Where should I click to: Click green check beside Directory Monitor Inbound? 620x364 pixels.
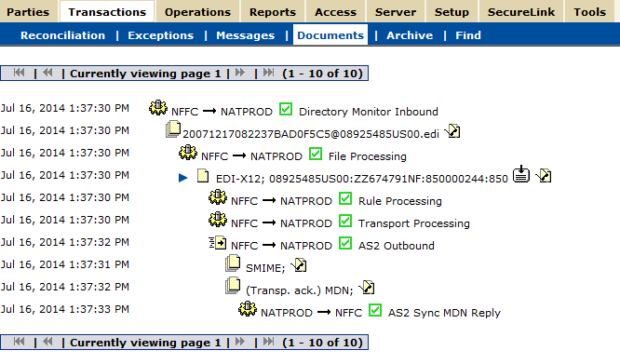[286, 109]
